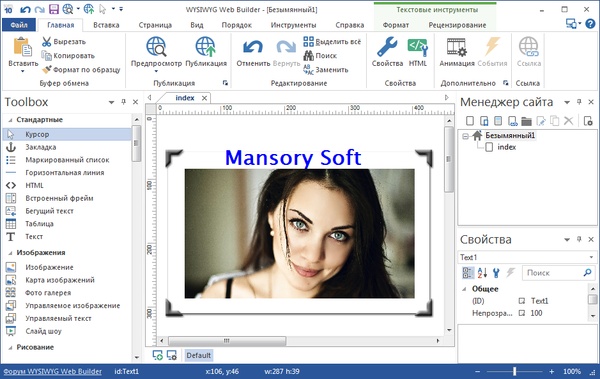
Task: Click the zoom slider thumb
Action: [x=515, y=371]
